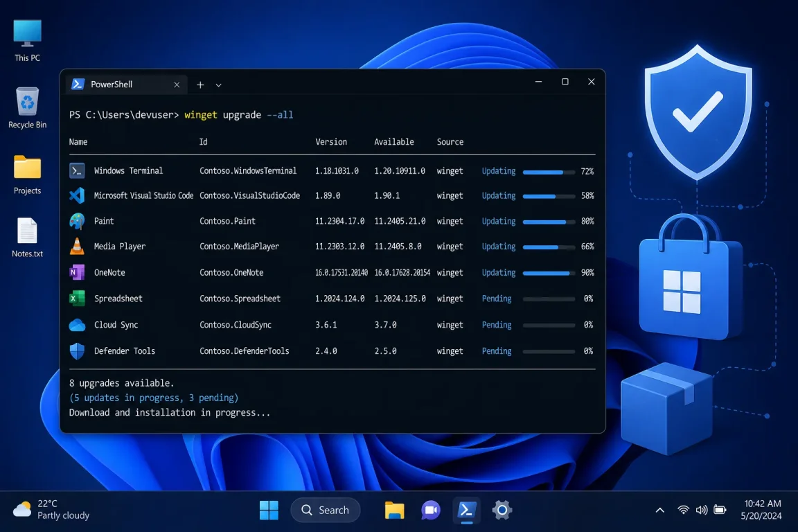Screen dimensions: 798x532
Task: Click the Defender Tools shield icon
Action: click(x=77, y=351)
